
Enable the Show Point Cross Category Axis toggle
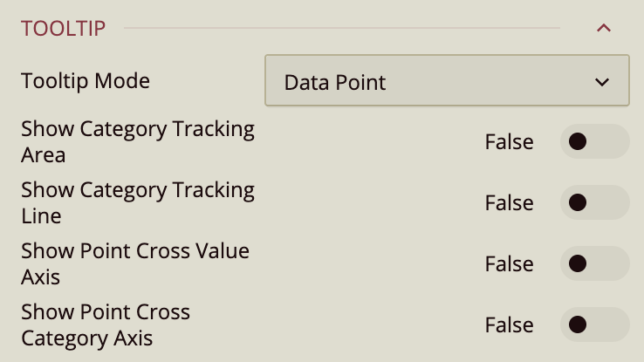594,324
